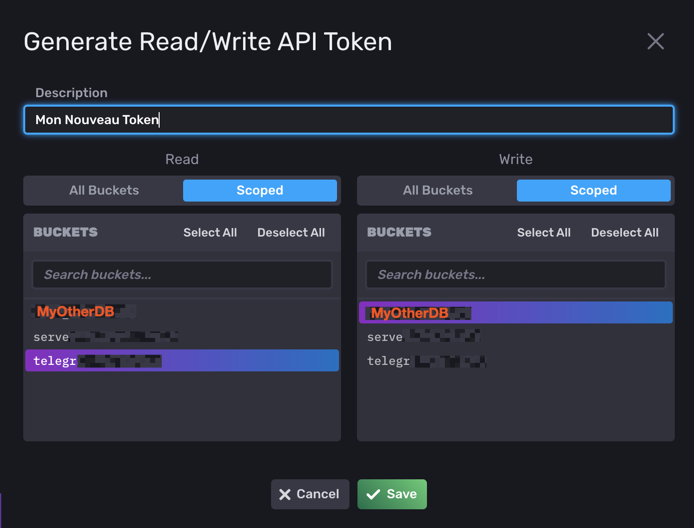Screen dimensions: 694x528
Task: Select All buckets in Write panel
Action: [x=544, y=232]
